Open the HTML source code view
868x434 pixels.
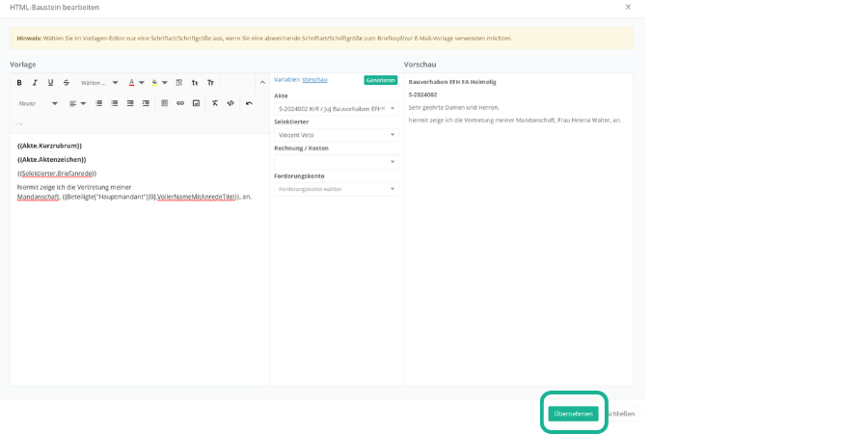pos(231,103)
